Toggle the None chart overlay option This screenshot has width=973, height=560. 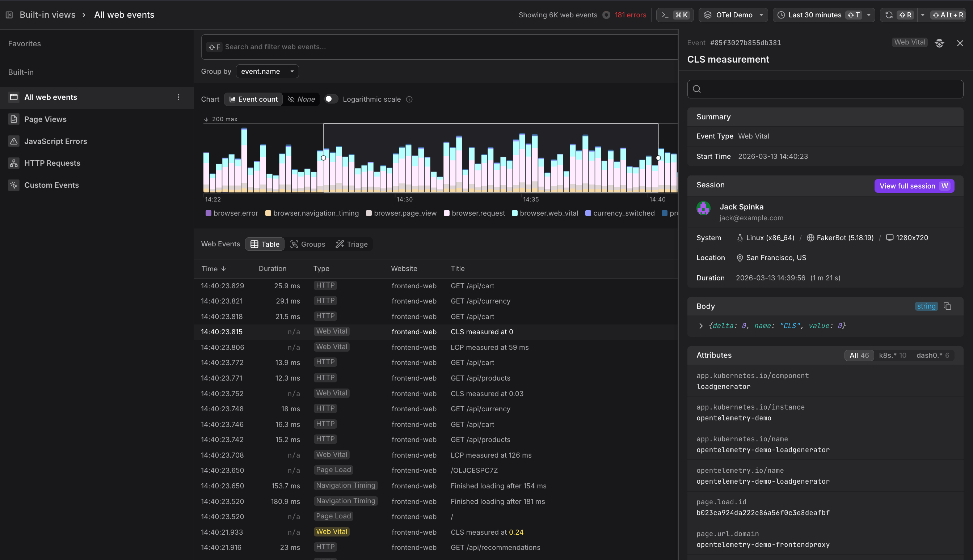(301, 99)
